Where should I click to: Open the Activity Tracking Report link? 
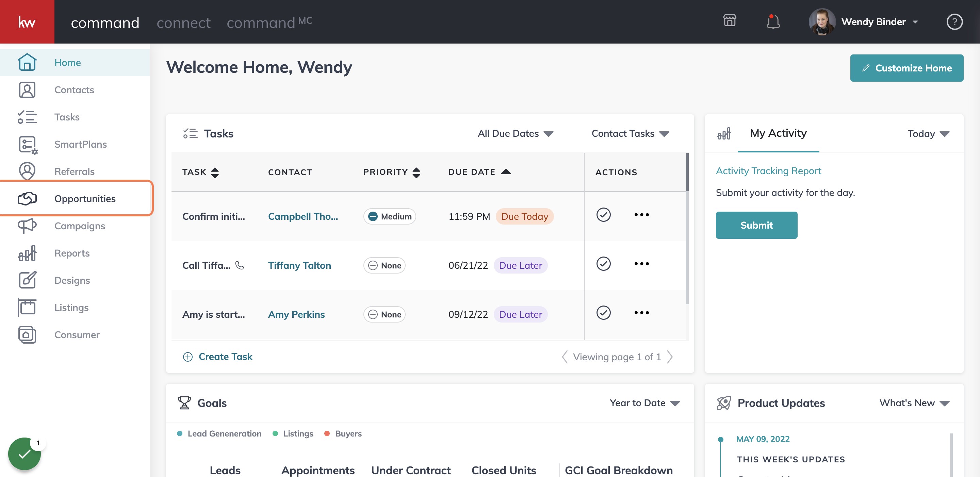pyautogui.click(x=768, y=171)
